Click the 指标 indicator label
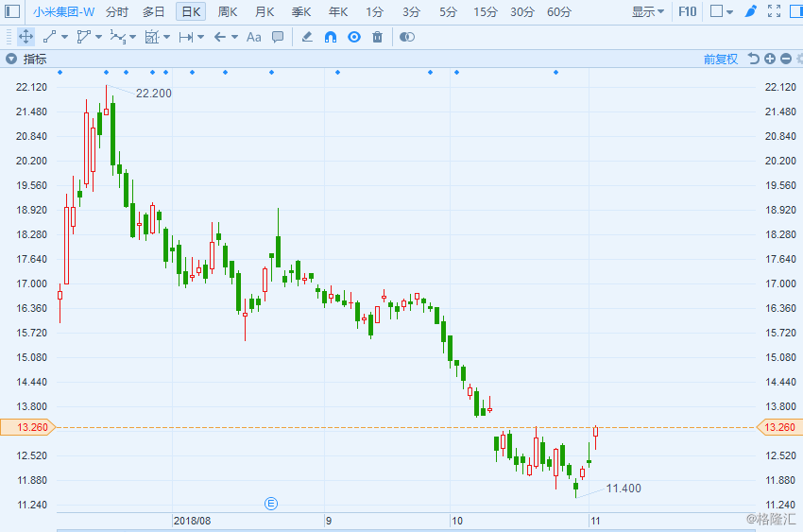Image resolution: width=803 pixels, height=532 pixels. pos(35,59)
